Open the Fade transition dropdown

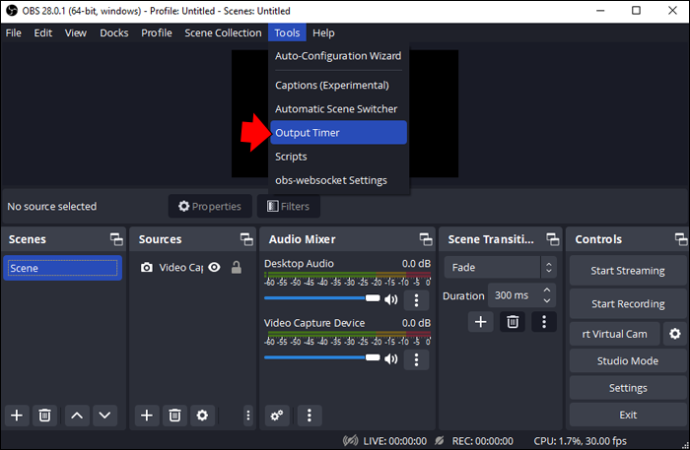(500, 267)
